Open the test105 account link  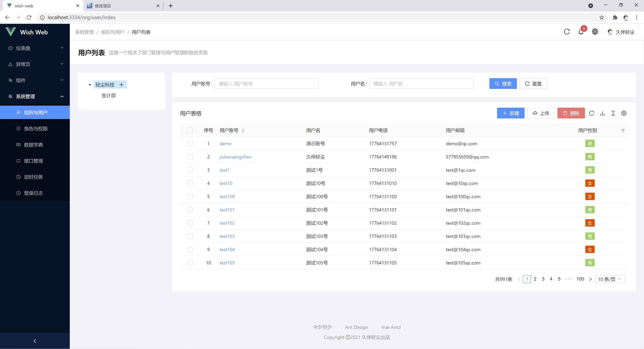pos(227,263)
